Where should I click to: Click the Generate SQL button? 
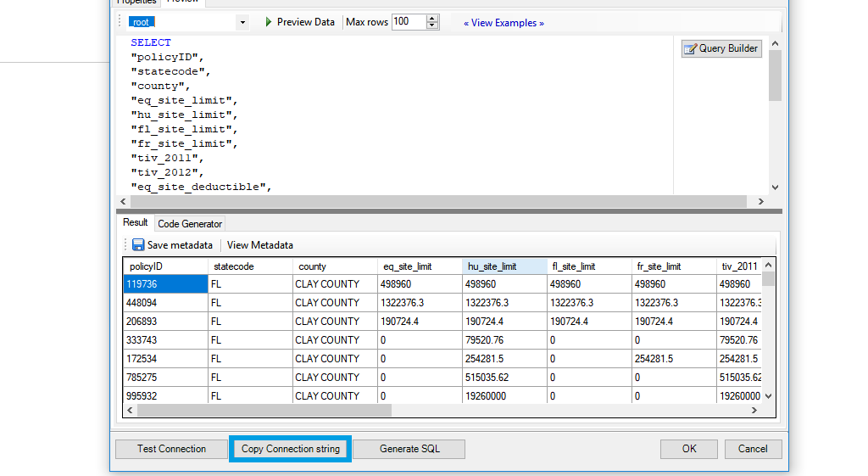point(409,449)
